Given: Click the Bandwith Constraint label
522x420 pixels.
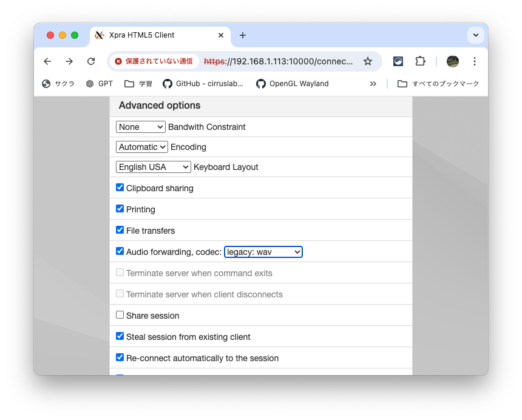Looking at the screenshot, I should click(207, 127).
